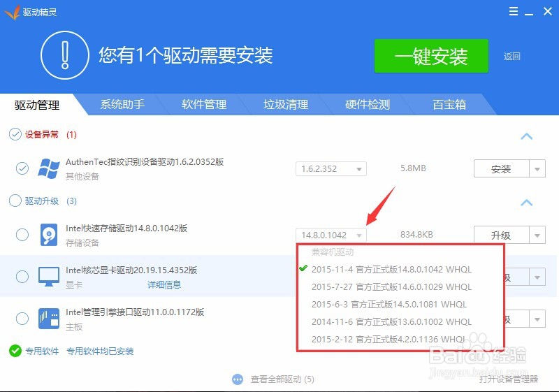Open the 1.6.2.352 version dropdown
This screenshot has width=559, height=392.
[331, 169]
